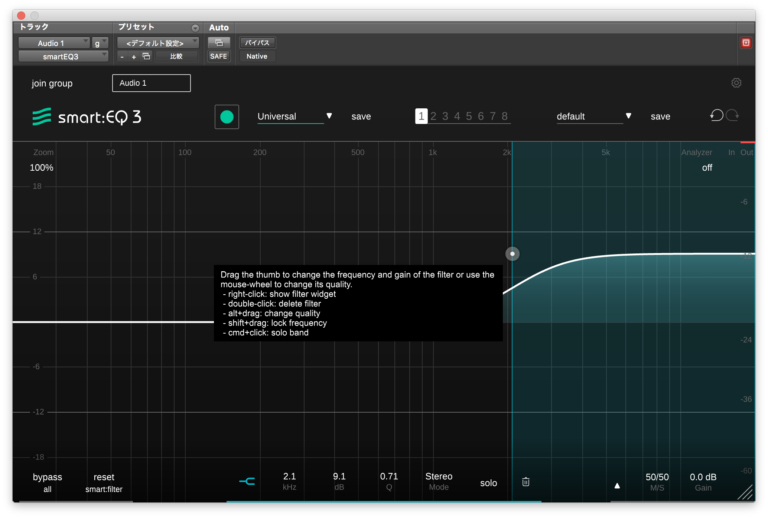Toggle the 比較 compare button
This screenshot has height=518, width=768.
coord(176,56)
